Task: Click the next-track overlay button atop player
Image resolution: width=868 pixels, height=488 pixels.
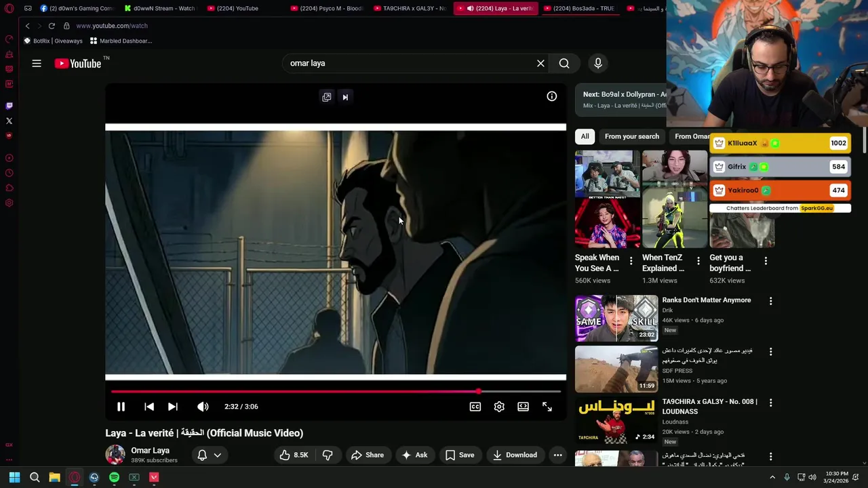Action: tap(345, 97)
